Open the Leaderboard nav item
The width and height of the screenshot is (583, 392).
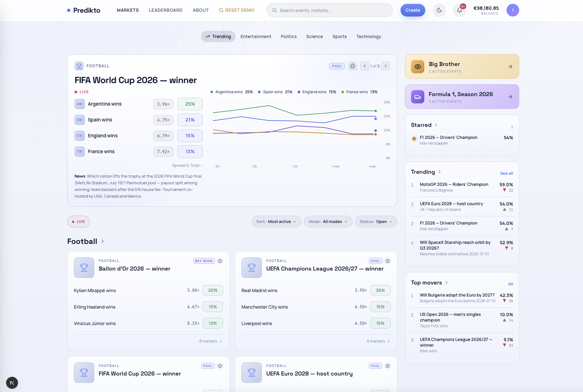click(x=166, y=10)
